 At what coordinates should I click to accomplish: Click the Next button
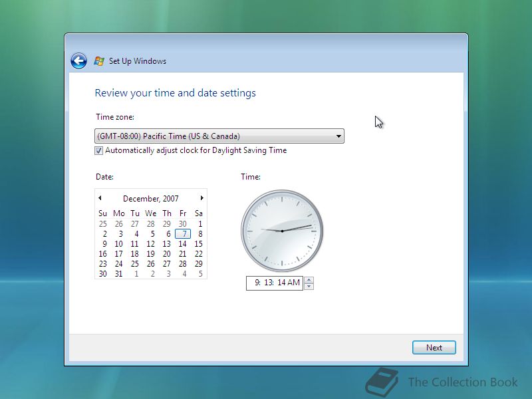(434, 347)
